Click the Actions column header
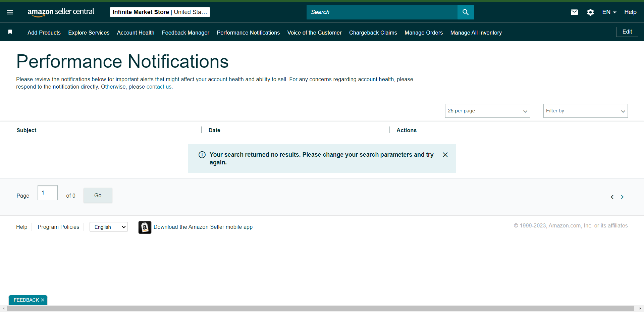Viewport: 644px width, 312px height. [x=407, y=130]
